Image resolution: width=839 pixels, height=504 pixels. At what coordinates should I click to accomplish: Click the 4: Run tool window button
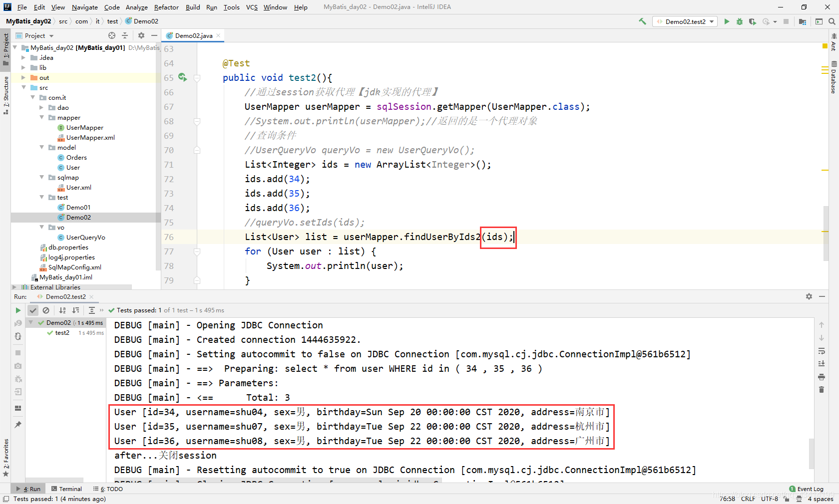tap(29, 489)
